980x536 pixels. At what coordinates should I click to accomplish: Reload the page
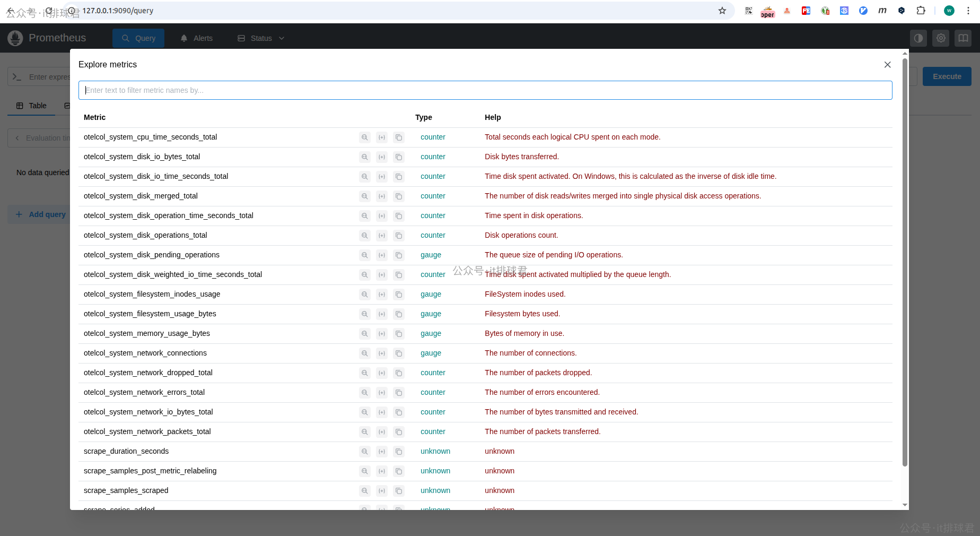coord(49,11)
